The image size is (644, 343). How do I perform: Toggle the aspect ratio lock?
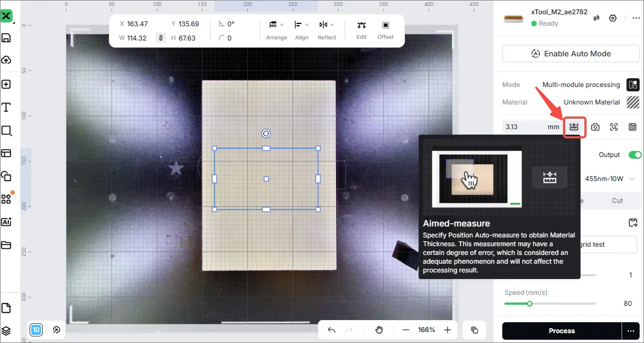click(x=160, y=38)
